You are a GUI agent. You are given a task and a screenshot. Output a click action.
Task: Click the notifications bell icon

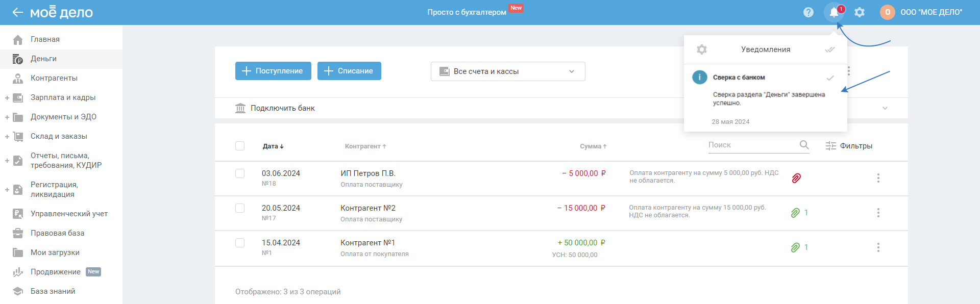point(834,12)
